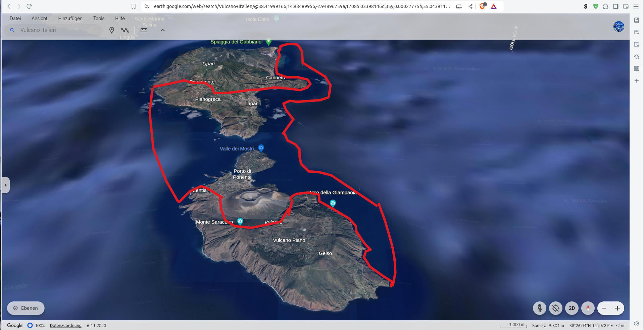
Task: Go forward in browser history
Action: pyautogui.click(x=19, y=6)
